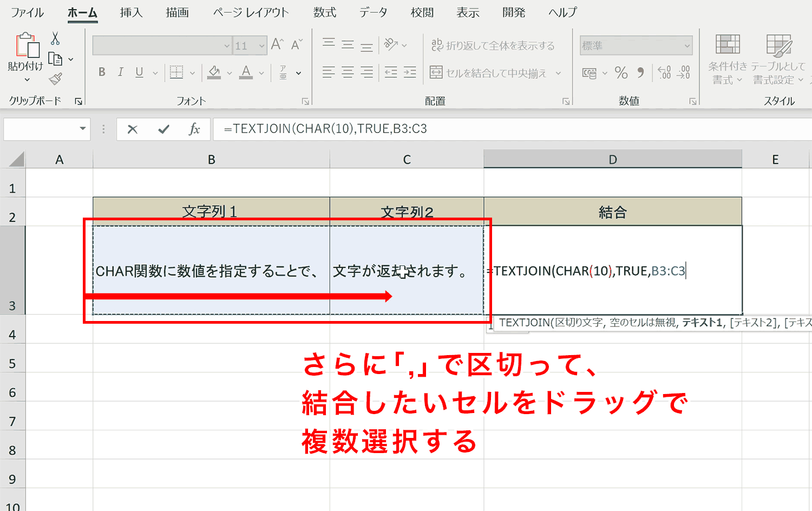Image resolution: width=812 pixels, height=511 pixels.
Task: Click inside the formula bar
Action: click(512, 129)
